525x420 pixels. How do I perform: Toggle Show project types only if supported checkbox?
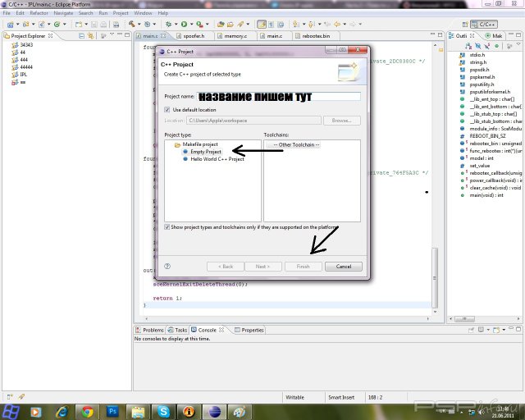click(x=168, y=226)
